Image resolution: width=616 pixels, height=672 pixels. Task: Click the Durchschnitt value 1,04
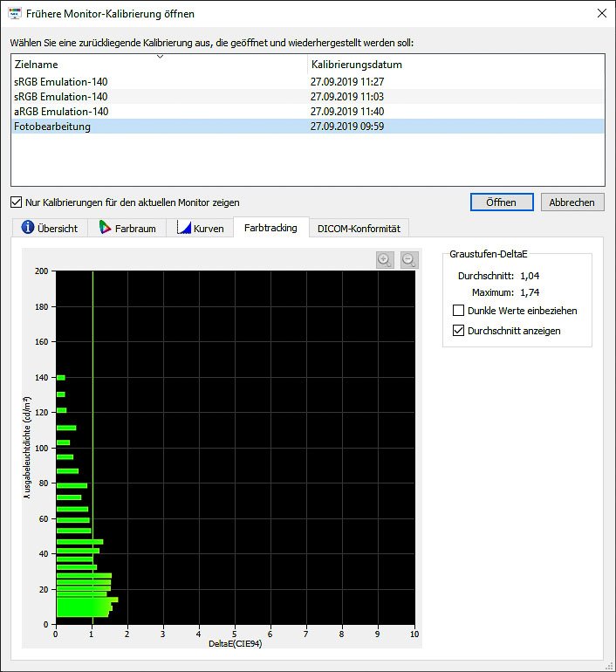[530, 276]
